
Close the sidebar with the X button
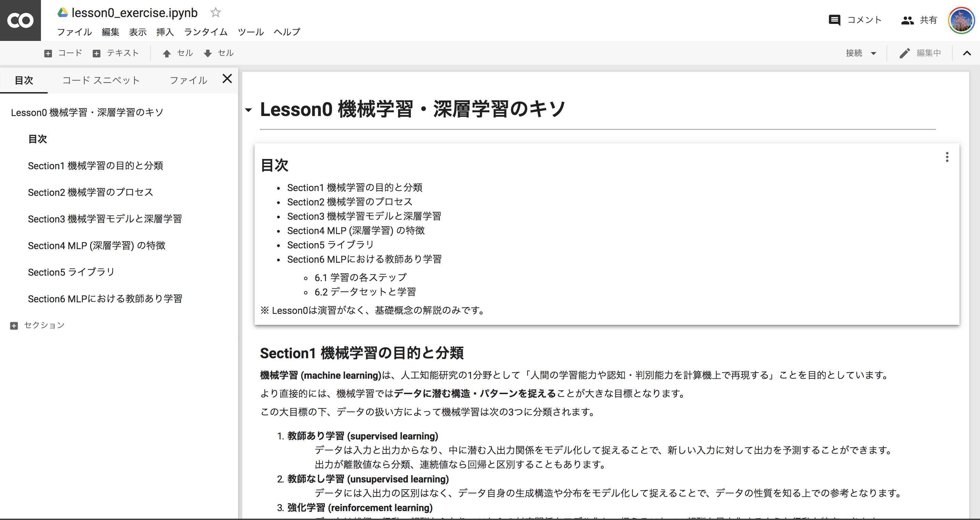(x=227, y=79)
